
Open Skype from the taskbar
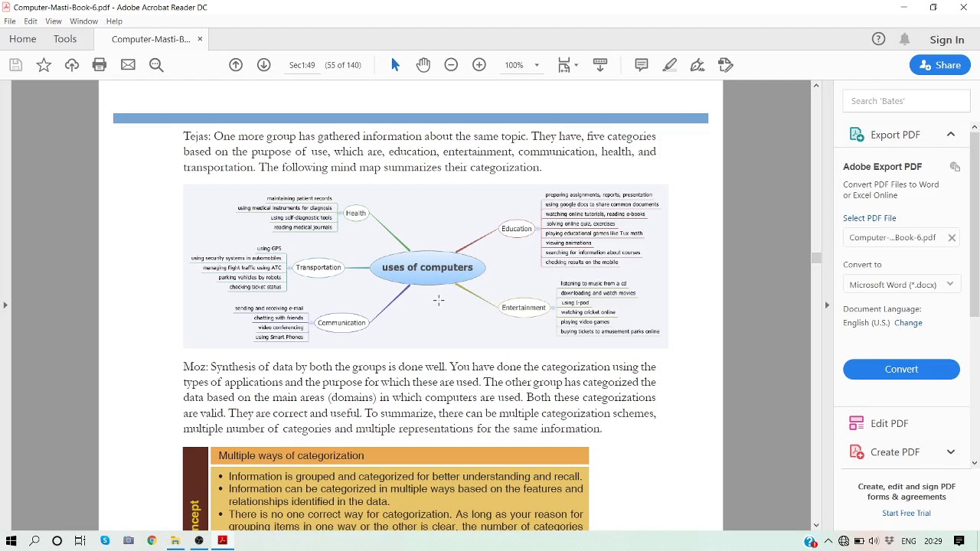(x=105, y=541)
